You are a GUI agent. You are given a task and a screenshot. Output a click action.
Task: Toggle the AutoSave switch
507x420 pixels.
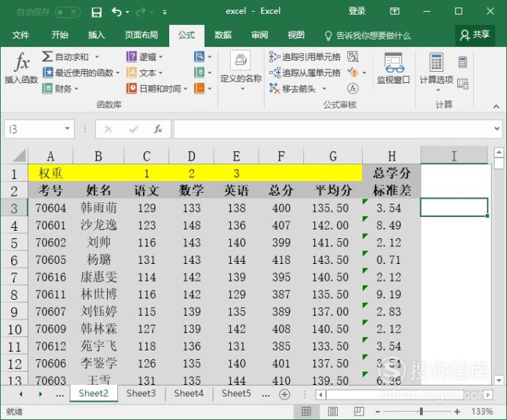pyautogui.click(x=67, y=12)
